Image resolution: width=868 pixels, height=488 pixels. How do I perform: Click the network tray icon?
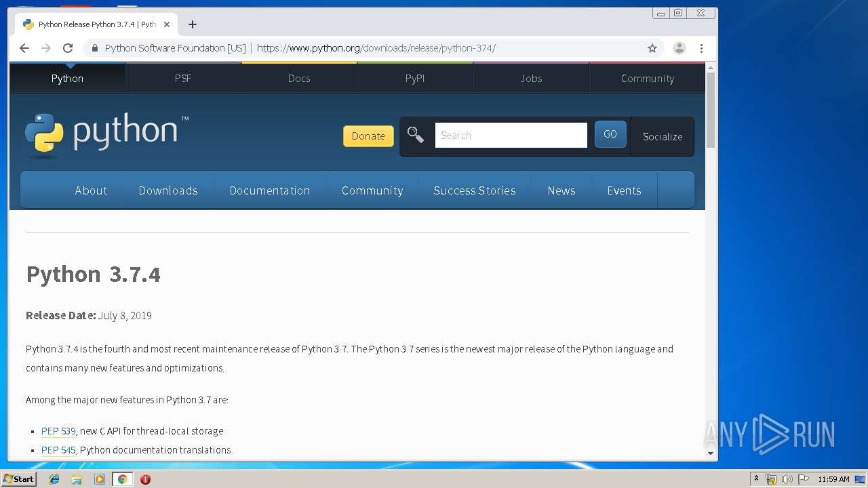tap(771, 479)
